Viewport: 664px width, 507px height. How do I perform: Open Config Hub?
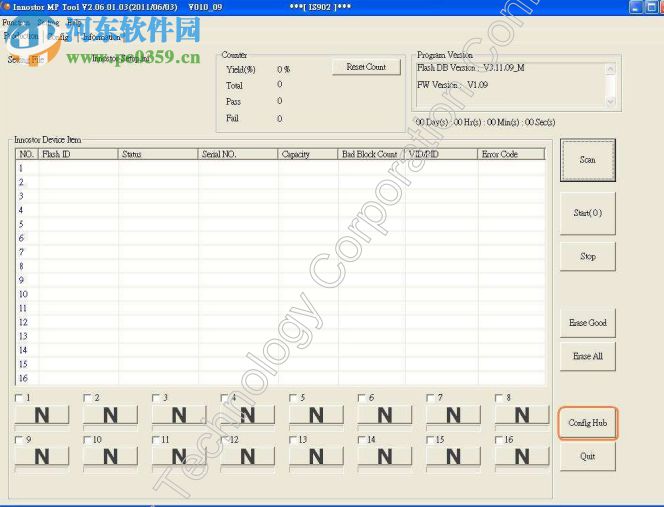coord(587,423)
